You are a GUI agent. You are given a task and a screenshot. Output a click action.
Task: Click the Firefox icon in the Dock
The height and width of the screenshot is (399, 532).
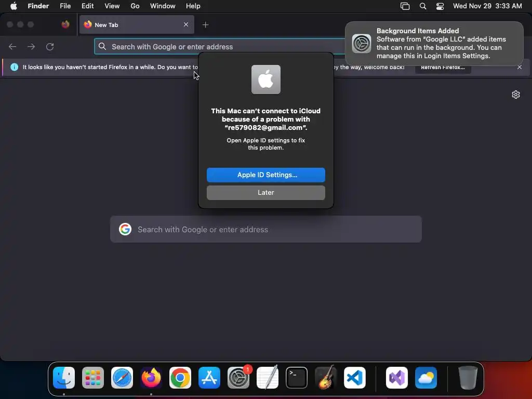coord(151,378)
